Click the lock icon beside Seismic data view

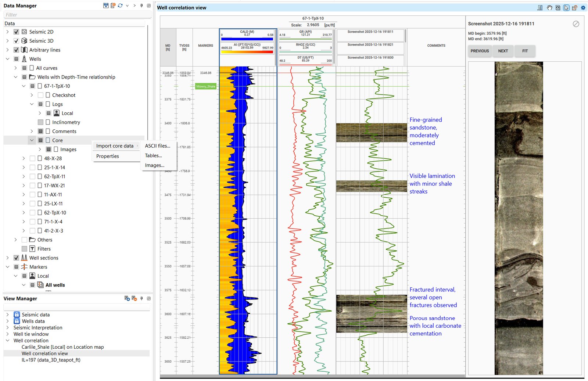tap(17, 314)
